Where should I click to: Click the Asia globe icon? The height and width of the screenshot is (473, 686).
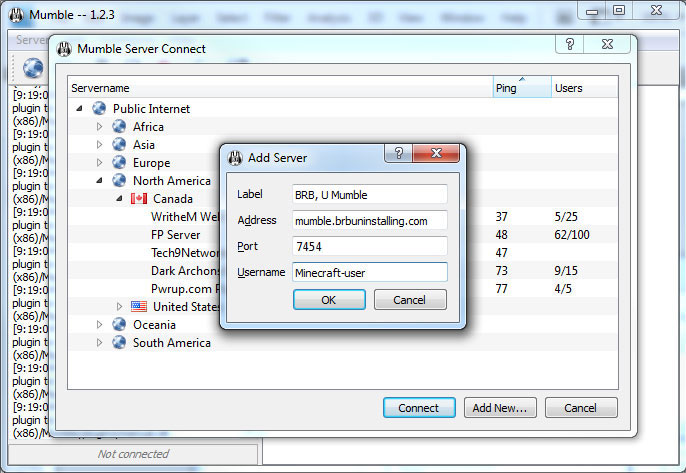[x=119, y=144]
